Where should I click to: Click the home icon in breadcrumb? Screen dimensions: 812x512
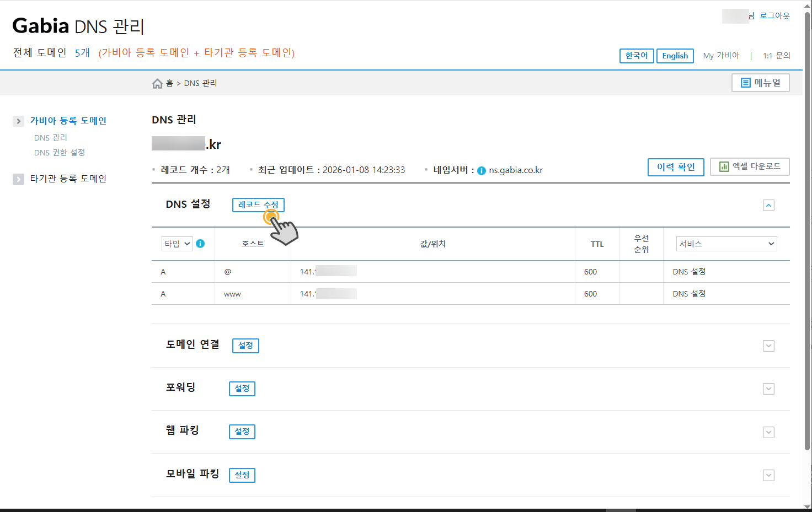pos(157,83)
